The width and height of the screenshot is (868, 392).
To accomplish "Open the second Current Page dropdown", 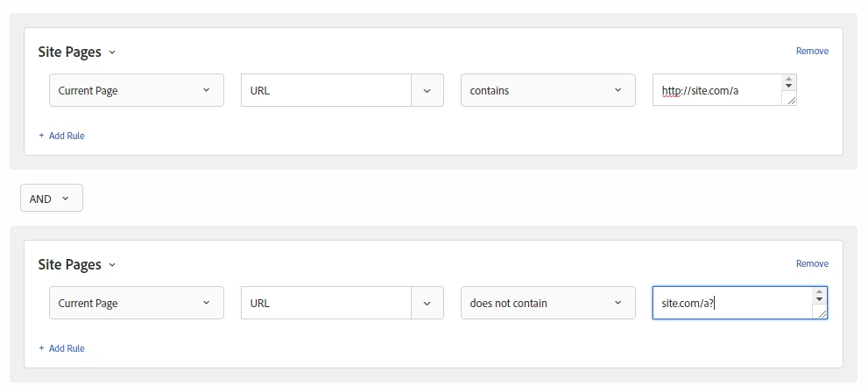I will tap(136, 303).
